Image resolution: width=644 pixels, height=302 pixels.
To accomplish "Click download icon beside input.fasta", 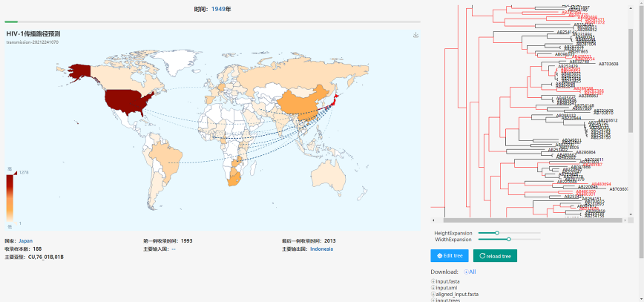I will 433,282.
